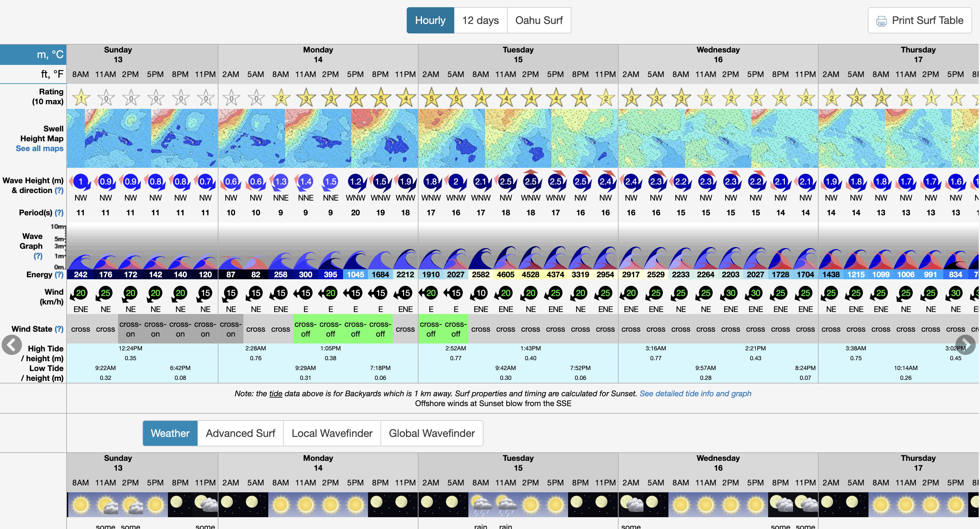Click Sunday 8PM clear moon weather icon
This screenshot has width=980, height=529.
(180, 505)
